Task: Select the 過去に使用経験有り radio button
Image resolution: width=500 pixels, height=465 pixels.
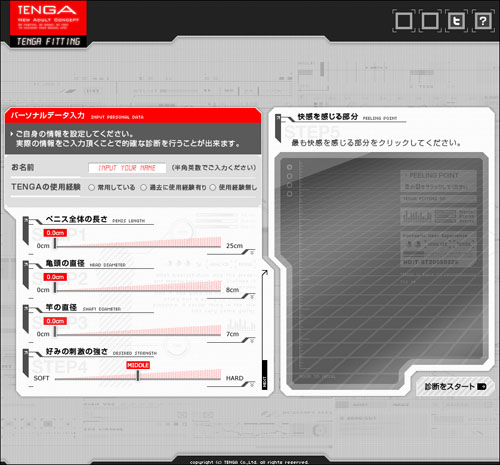Action: (143, 188)
